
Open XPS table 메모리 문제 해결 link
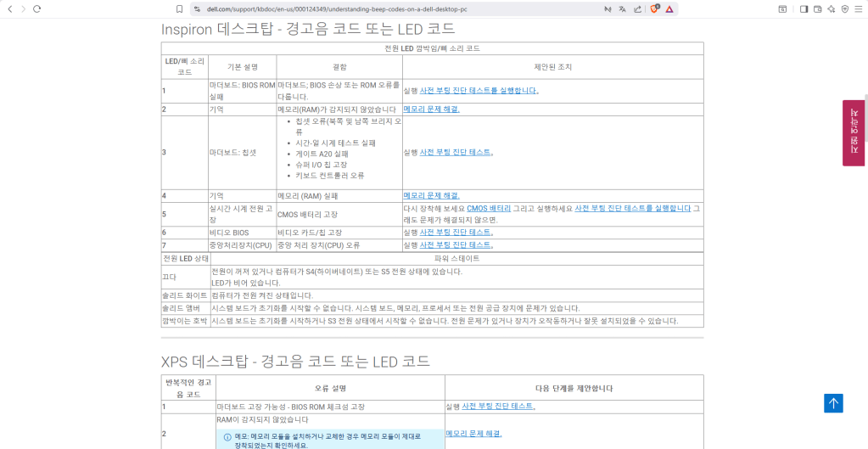[473, 433]
